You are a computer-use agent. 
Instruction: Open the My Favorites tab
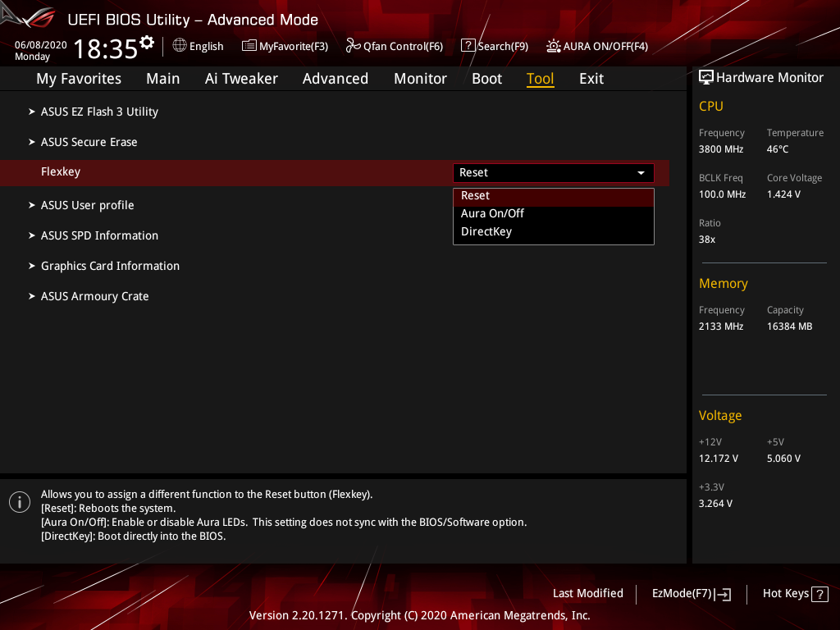79,79
